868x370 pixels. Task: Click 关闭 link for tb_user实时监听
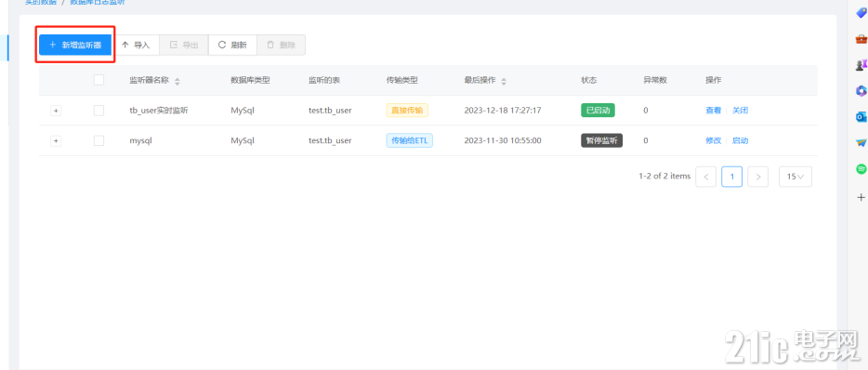tap(740, 111)
